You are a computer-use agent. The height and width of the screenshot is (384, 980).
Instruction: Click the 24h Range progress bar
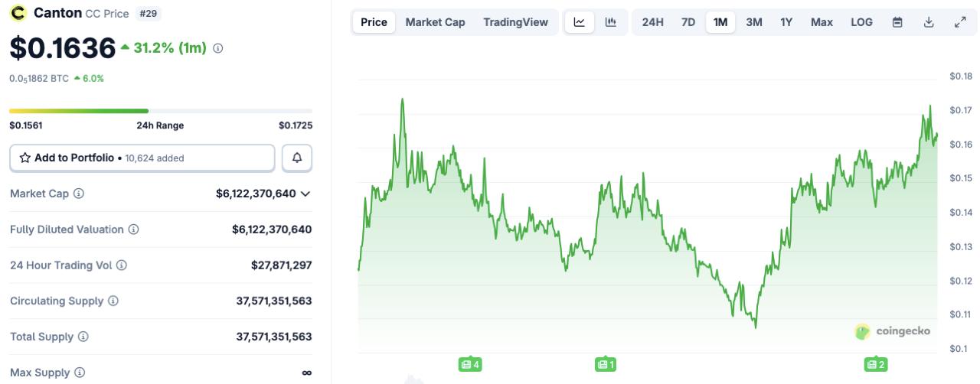click(161, 111)
